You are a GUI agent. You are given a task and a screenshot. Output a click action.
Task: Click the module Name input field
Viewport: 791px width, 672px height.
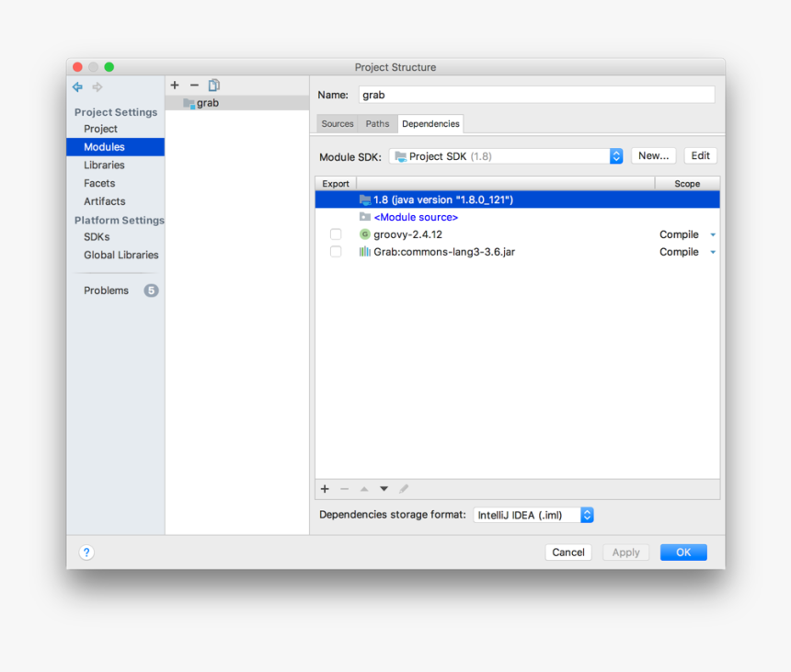tap(537, 95)
